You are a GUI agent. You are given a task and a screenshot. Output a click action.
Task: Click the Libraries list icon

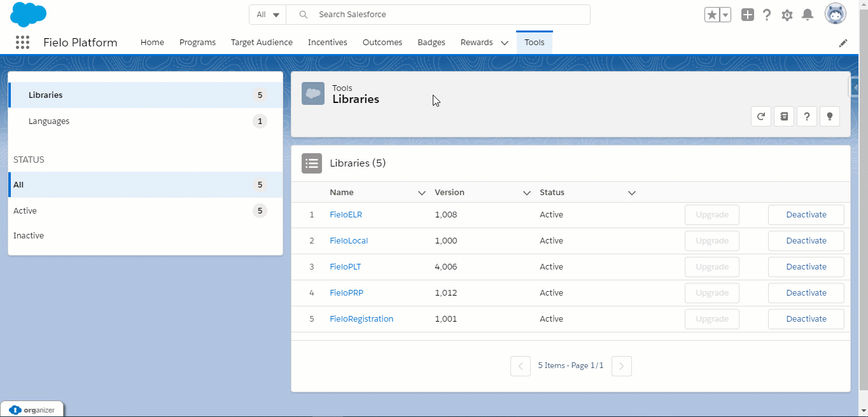point(312,163)
